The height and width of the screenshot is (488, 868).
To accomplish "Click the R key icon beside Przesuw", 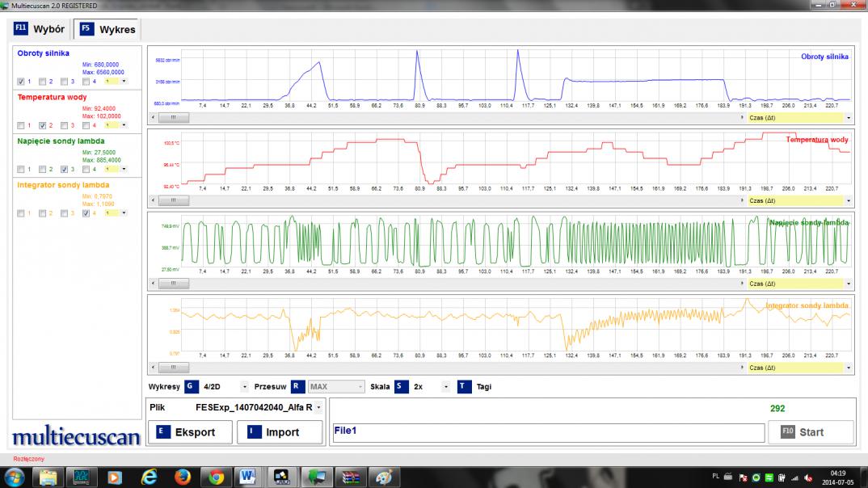I will click(x=297, y=386).
